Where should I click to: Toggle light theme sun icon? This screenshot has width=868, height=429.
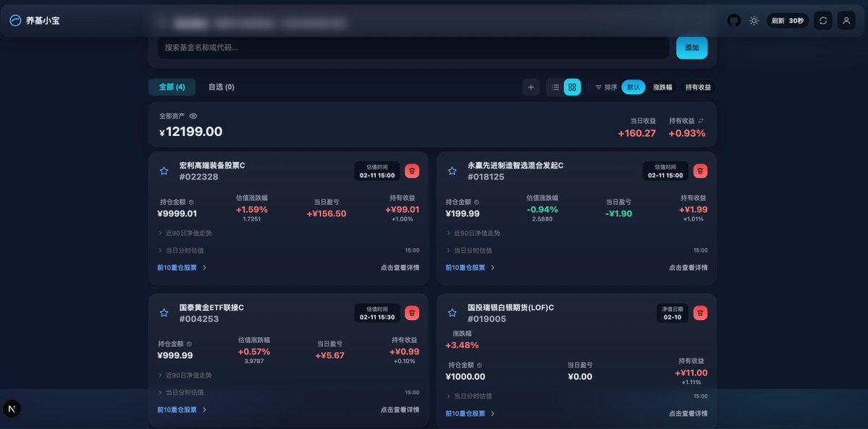pos(754,20)
